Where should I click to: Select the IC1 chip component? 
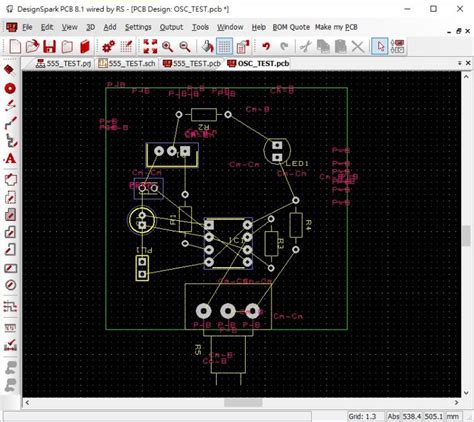[x=228, y=243]
